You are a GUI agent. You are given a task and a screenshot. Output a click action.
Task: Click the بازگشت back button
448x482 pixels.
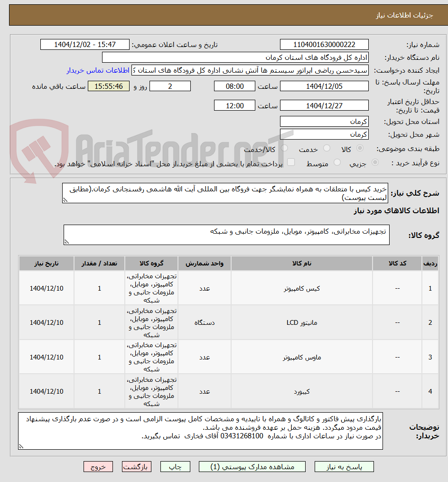136,467
